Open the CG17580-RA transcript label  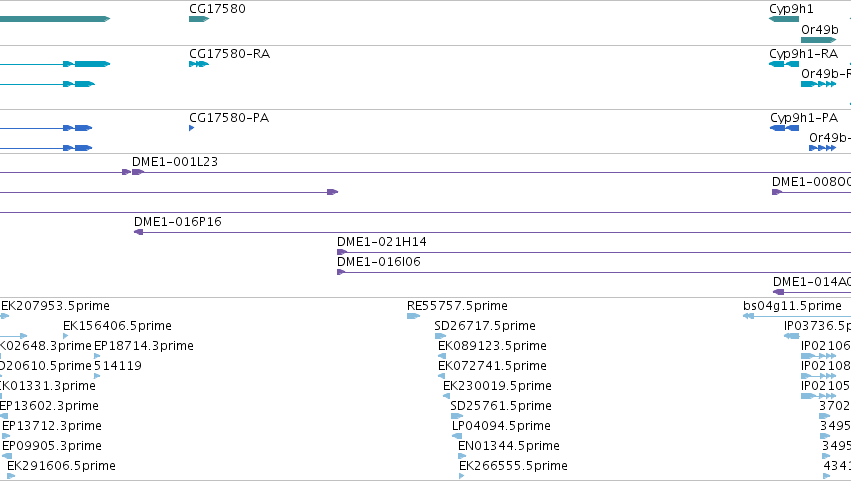(x=229, y=54)
